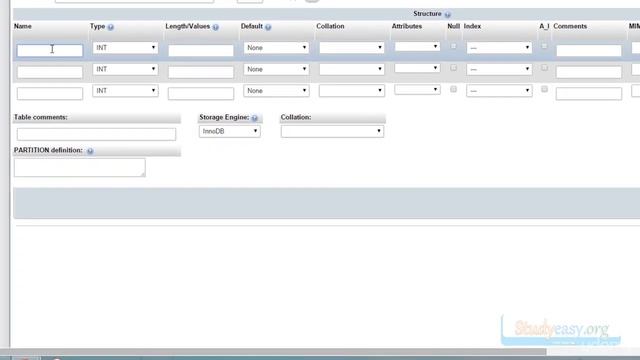
Task: Open Index dropdown in third row
Action: point(499,91)
